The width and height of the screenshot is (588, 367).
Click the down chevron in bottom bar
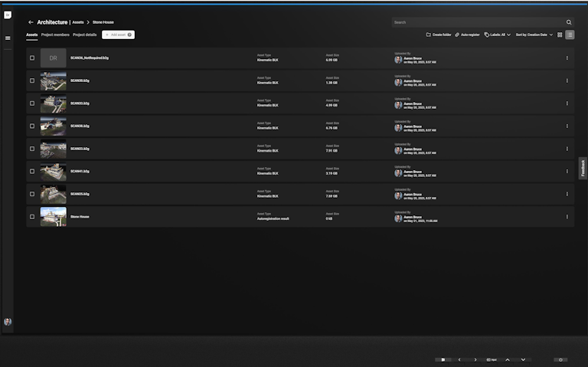[523, 359]
